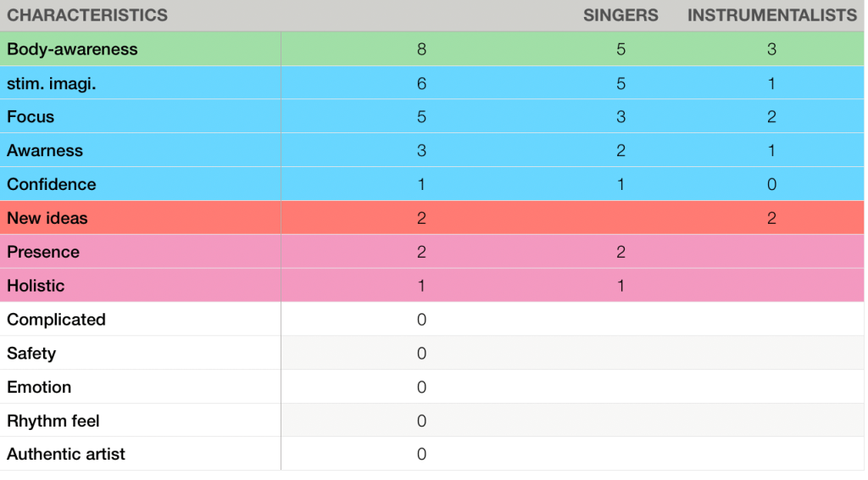Click the Focus row label

click(x=31, y=117)
